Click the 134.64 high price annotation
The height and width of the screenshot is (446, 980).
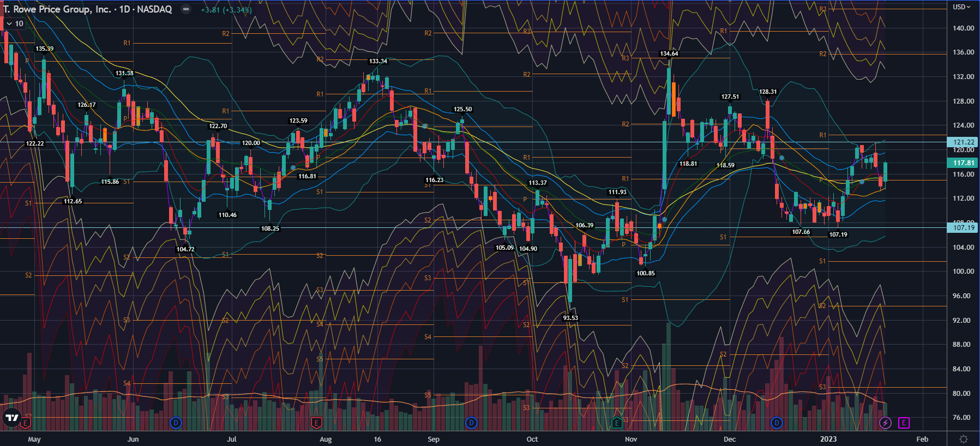pyautogui.click(x=669, y=53)
